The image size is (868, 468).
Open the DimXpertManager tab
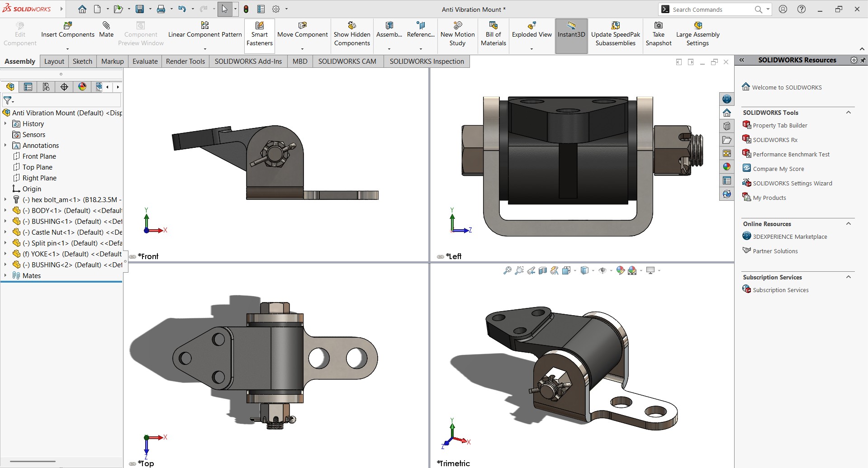pos(64,87)
